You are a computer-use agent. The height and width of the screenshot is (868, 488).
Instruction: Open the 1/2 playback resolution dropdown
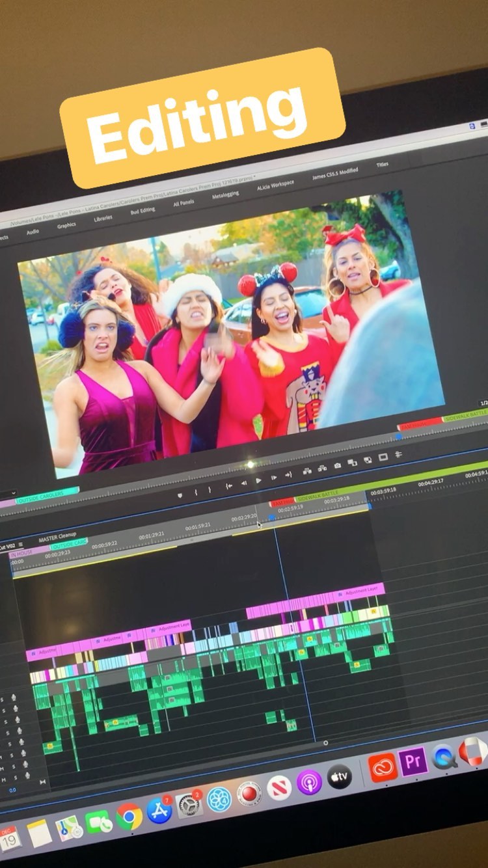pyautogui.click(x=483, y=403)
